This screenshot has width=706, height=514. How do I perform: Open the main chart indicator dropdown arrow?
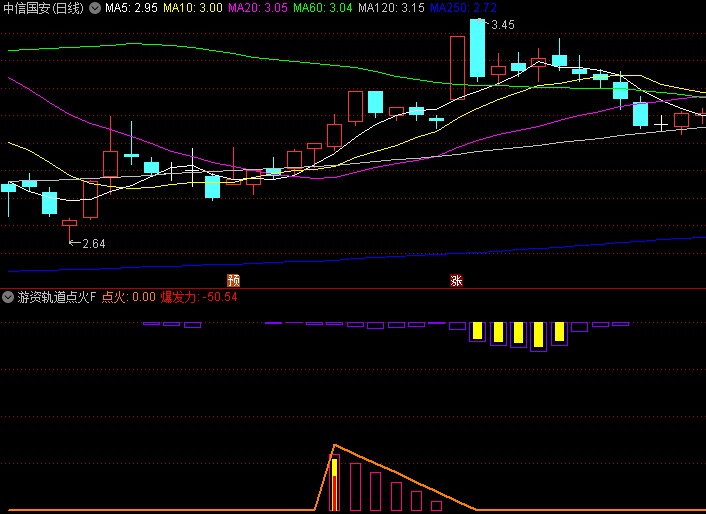95,8
